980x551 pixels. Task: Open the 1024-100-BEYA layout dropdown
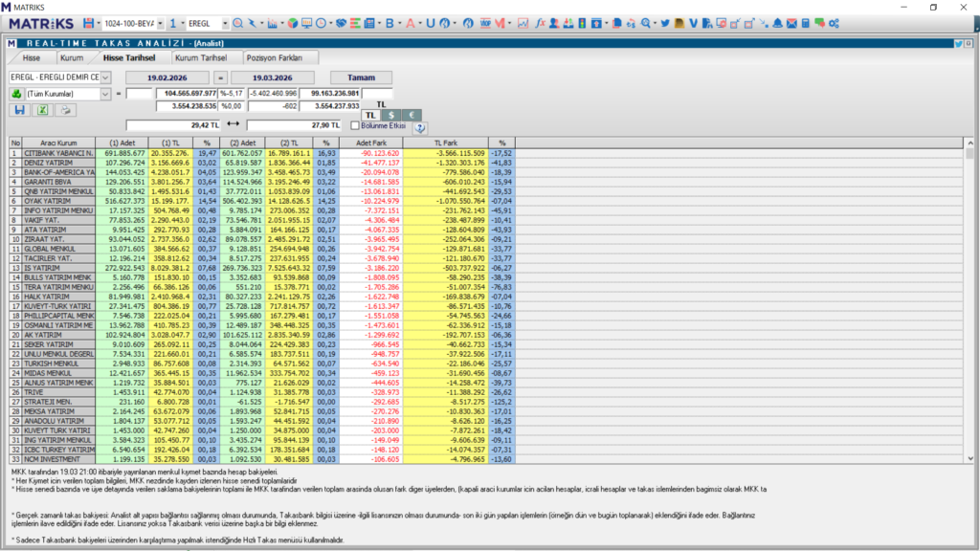160,23
